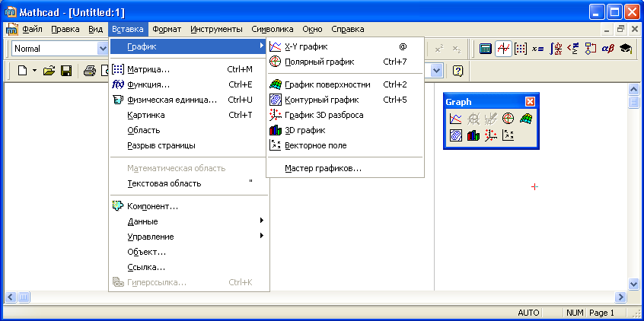Choose Объект... menu item
Viewport: 644px width, 321px height.
(190, 252)
